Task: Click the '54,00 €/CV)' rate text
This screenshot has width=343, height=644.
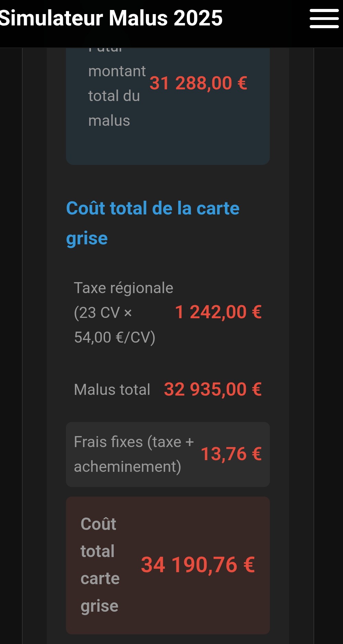Action: tap(115, 337)
